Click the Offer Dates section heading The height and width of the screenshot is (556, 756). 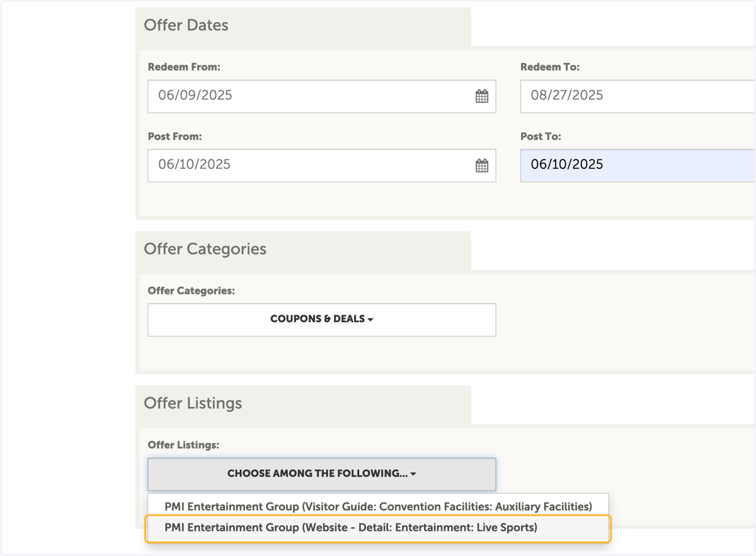[x=186, y=25]
